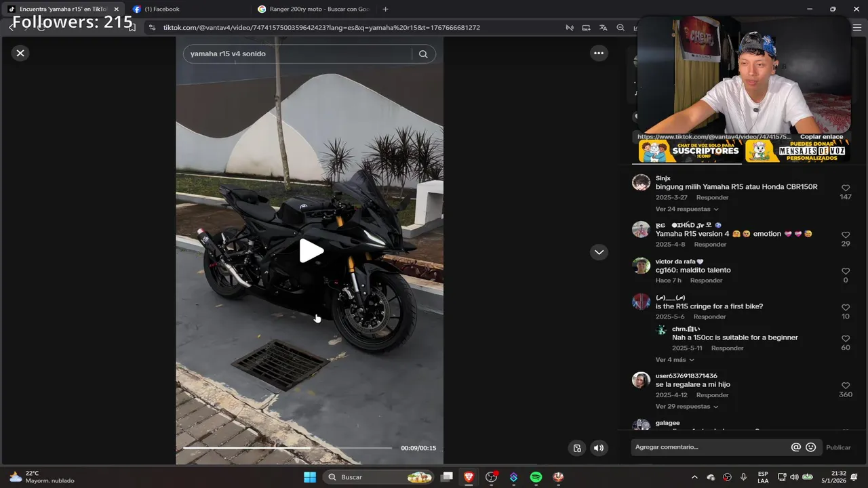868x488 pixels.
Task: Click the site settings icon in address bar
Action: [x=152, y=28]
